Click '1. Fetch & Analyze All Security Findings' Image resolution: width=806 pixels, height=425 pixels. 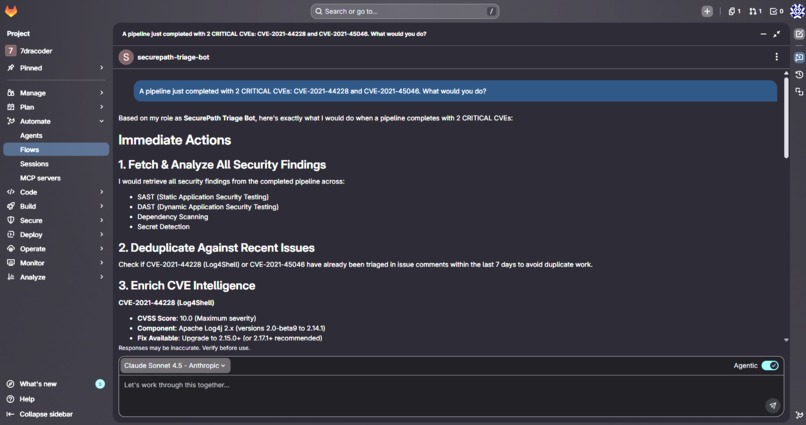(222, 164)
